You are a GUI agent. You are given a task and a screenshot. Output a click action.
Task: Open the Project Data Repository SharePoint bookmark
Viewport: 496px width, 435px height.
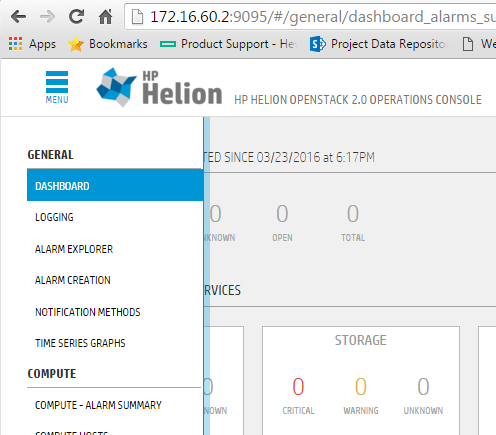378,44
